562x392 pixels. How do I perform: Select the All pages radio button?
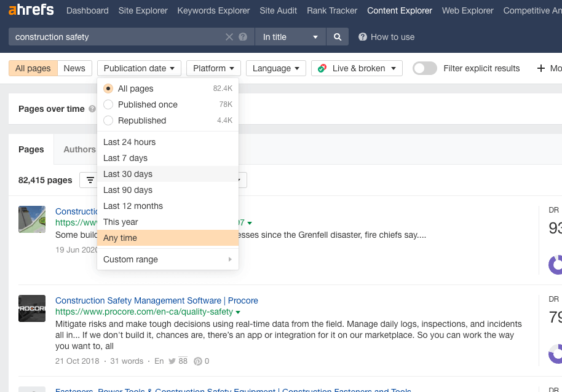[108, 88]
